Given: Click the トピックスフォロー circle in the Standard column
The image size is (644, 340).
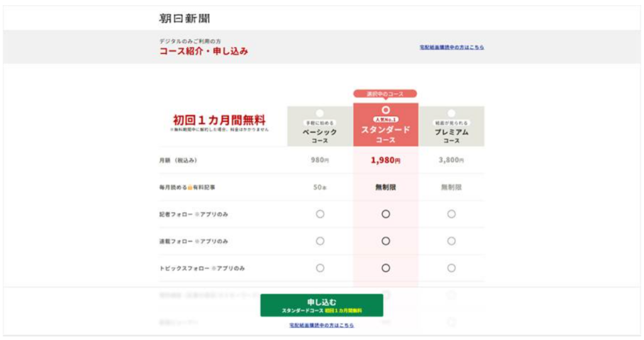Looking at the screenshot, I should [x=386, y=268].
